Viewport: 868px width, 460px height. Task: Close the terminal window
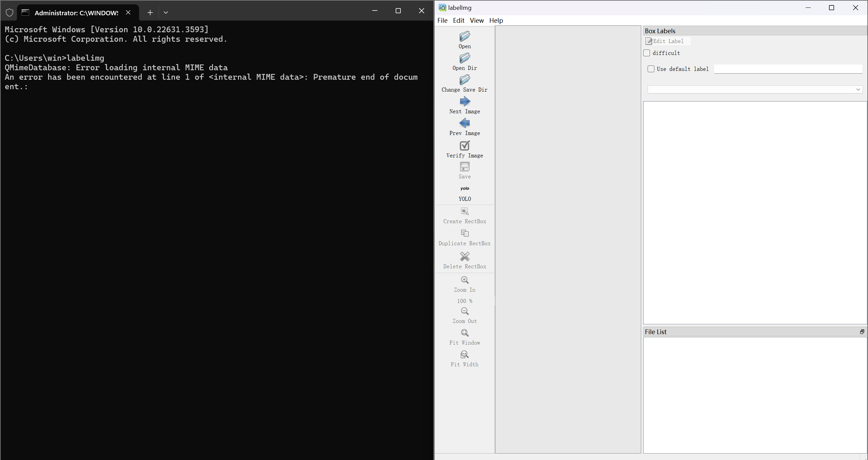(421, 11)
